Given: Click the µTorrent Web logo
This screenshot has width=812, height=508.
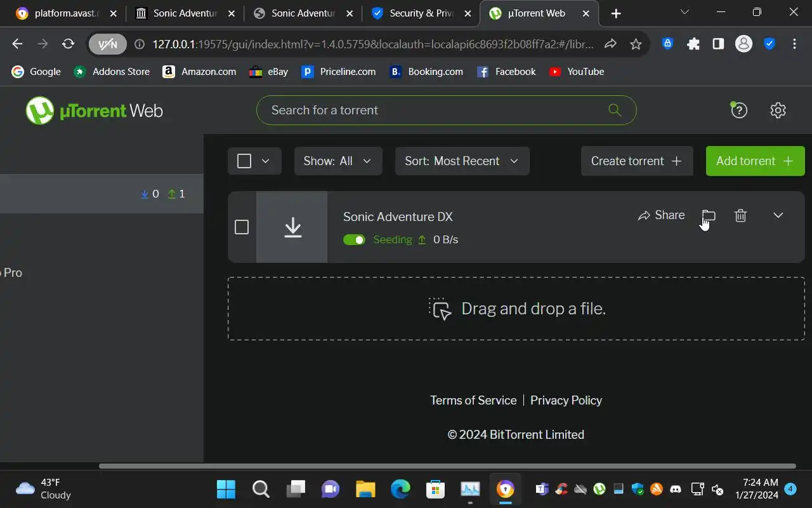Looking at the screenshot, I should (x=94, y=110).
